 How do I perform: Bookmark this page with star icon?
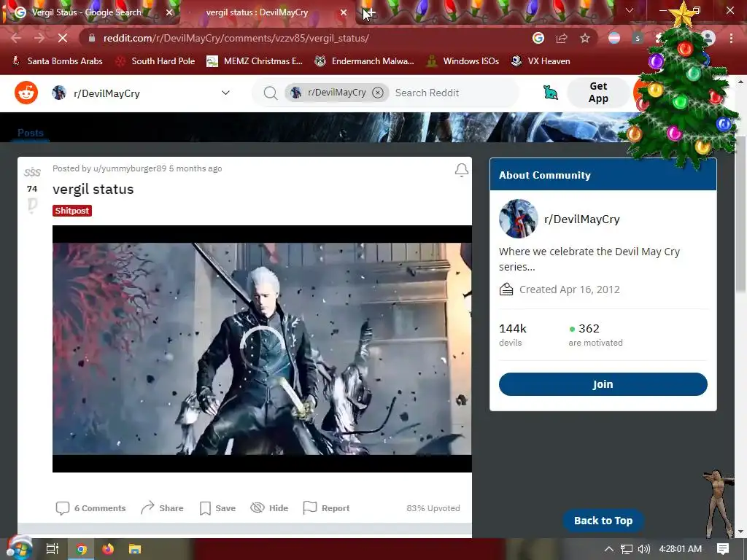(585, 38)
